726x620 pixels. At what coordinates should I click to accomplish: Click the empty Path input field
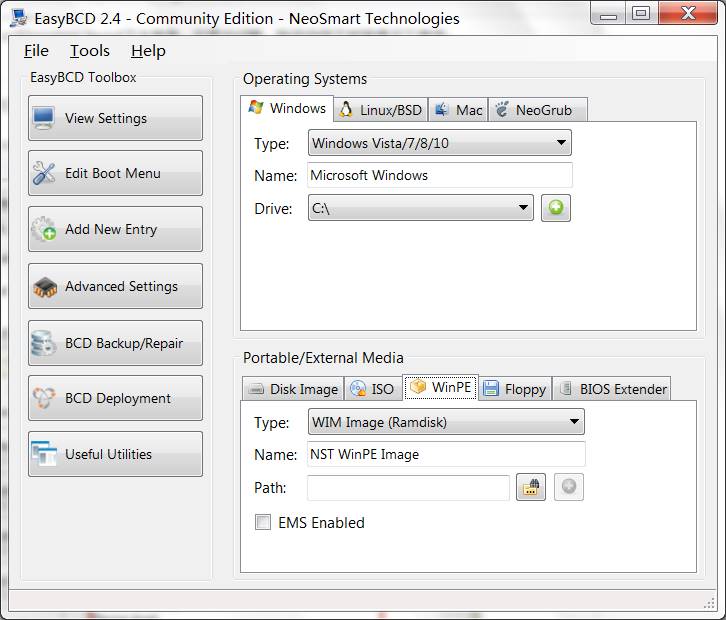click(408, 487)
